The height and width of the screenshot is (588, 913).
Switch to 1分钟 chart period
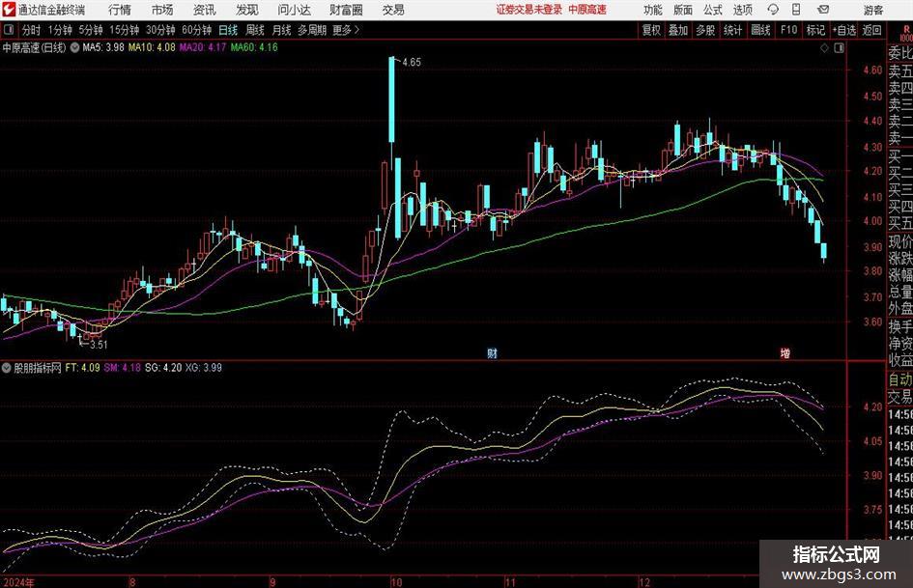[60, 30]
